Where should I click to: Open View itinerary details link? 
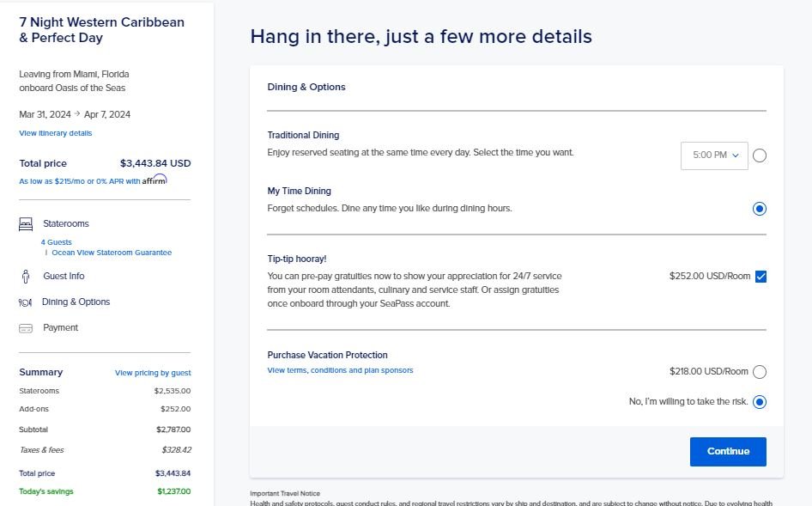pyautogui.click(x=56, y=133)
